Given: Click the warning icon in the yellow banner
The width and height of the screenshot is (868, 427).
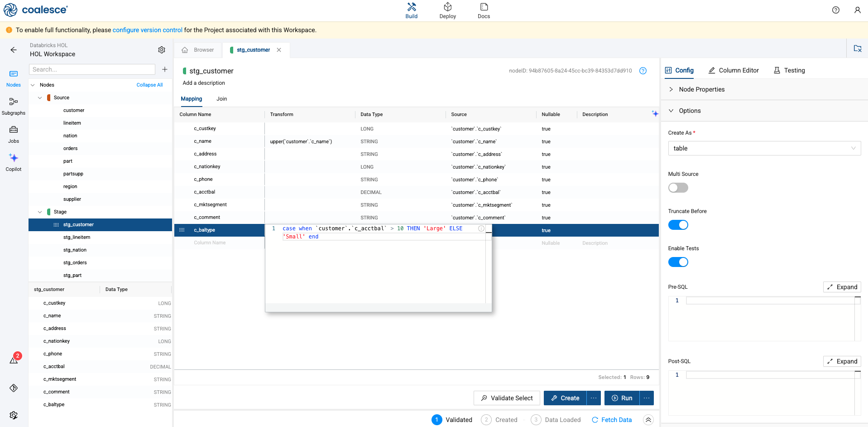Looking at the screenshot, I should coord(9,30).
